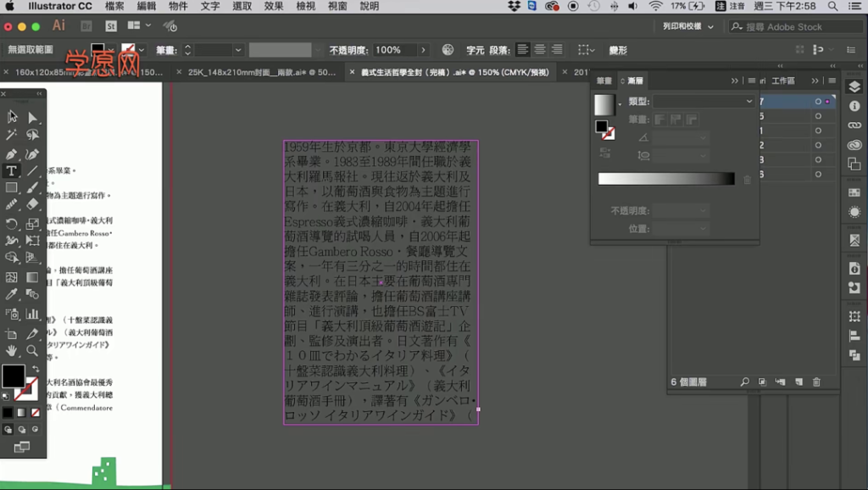Toggle center paragraph alignment

539,50
